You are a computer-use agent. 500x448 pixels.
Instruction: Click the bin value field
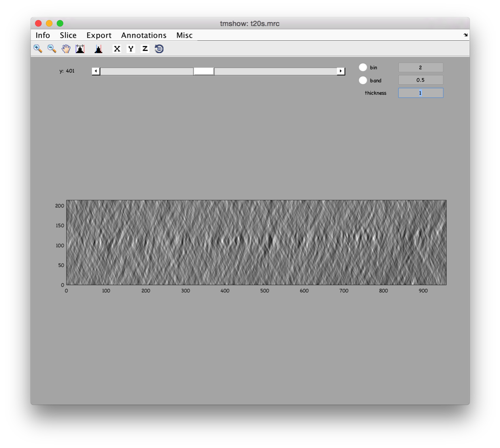421,67
